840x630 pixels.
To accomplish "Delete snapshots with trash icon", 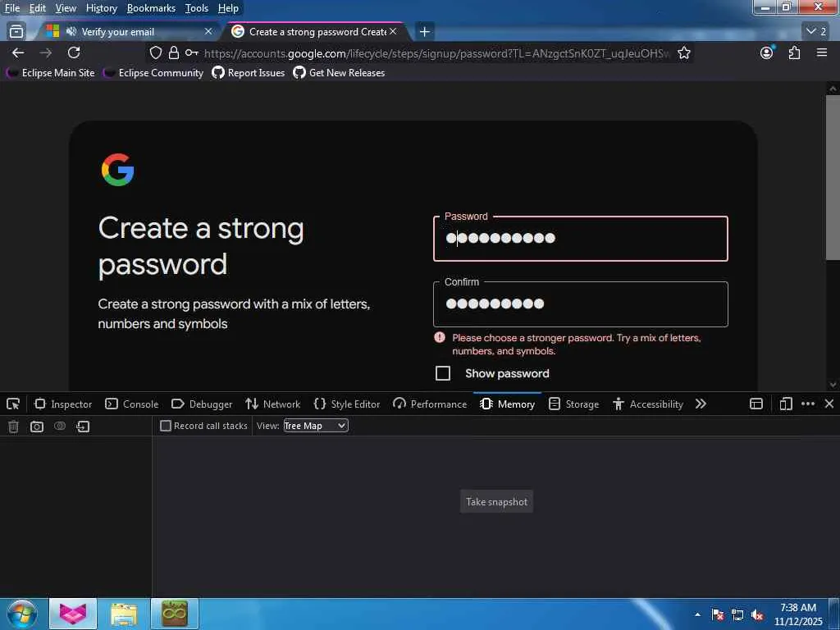I will click(x=13, y=427).
